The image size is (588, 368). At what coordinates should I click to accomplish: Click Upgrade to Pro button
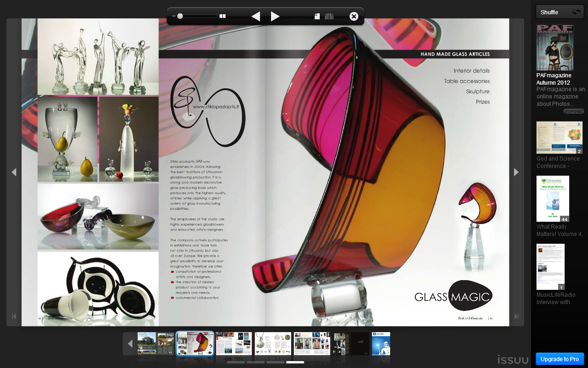tap(560, 359)
